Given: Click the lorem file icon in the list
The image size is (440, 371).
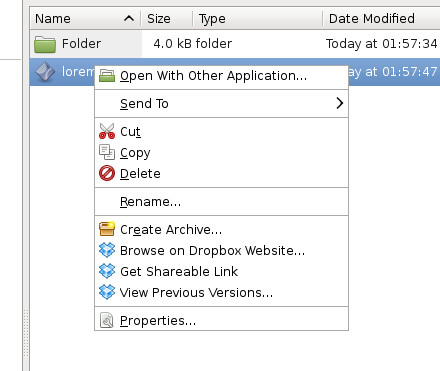Looking at the screenshot, I should pos(45,72).
